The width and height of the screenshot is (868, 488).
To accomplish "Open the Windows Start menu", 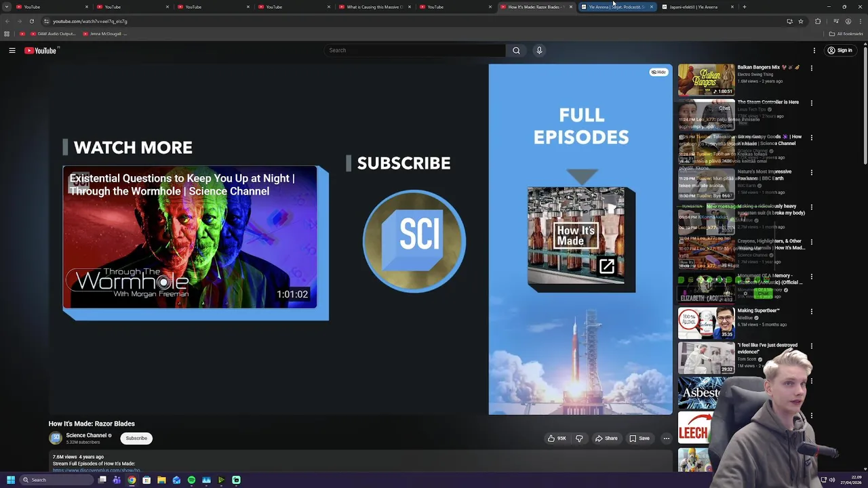I will 10,480.
